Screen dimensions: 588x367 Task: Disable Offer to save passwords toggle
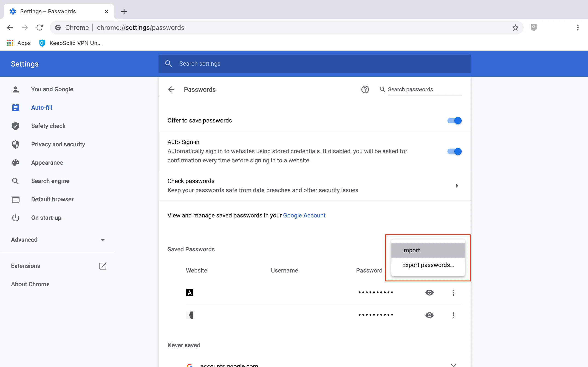[x=454, y=121]
